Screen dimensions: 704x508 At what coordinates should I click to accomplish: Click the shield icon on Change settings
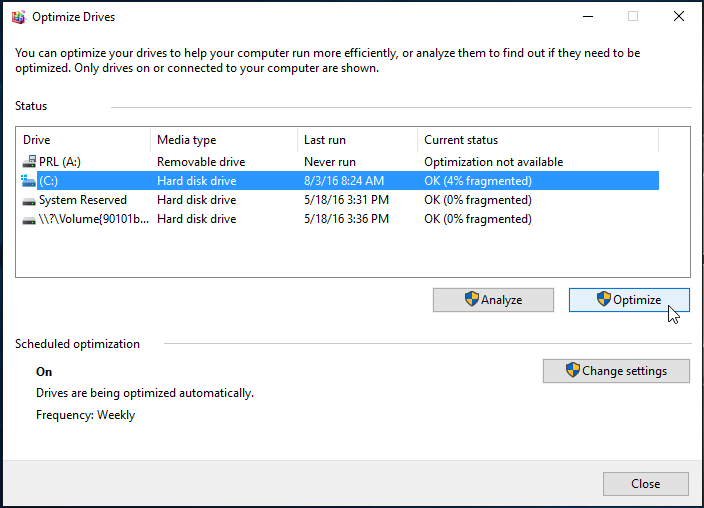point(572,370)
